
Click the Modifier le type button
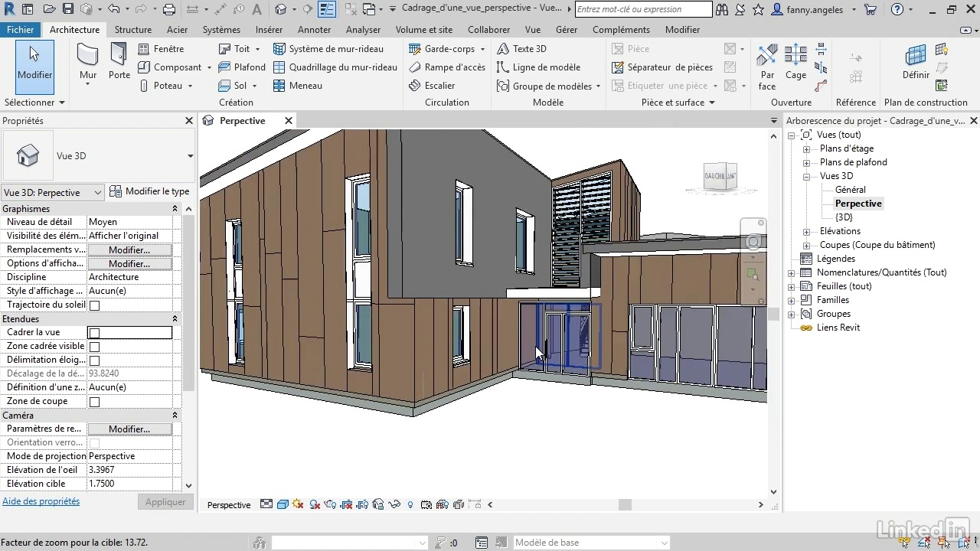click(x=149, y=191)
